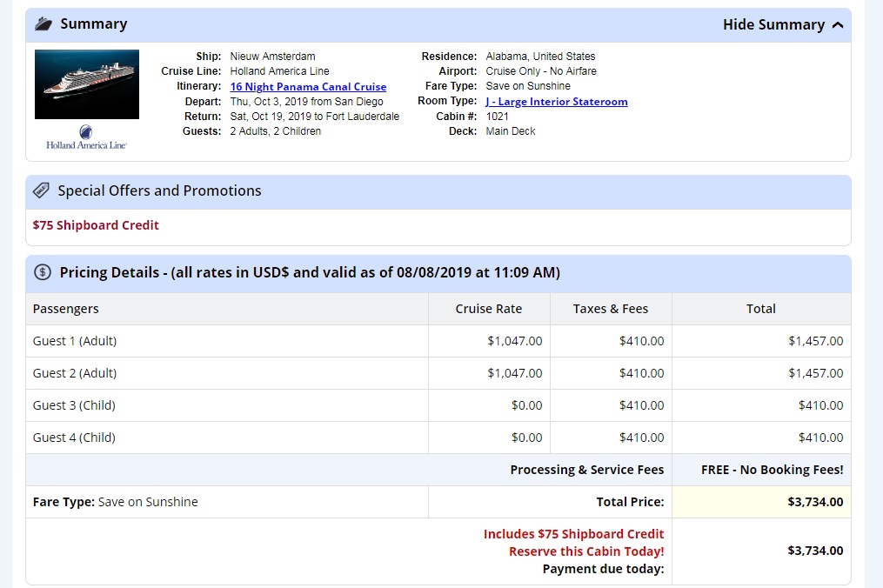The height and width of the screenshot is (588, 883).
Task: Click the Nieuw Amsterdam ship photo
Action: [87, 84]
